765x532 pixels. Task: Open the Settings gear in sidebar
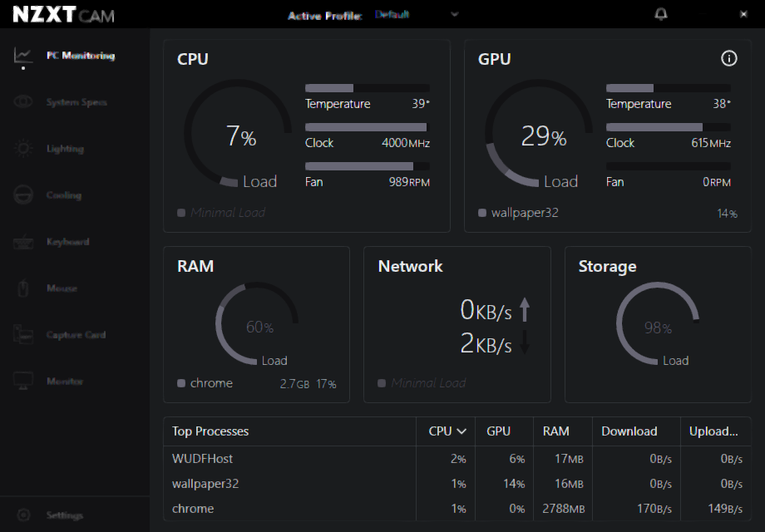(x=22, y=515)
